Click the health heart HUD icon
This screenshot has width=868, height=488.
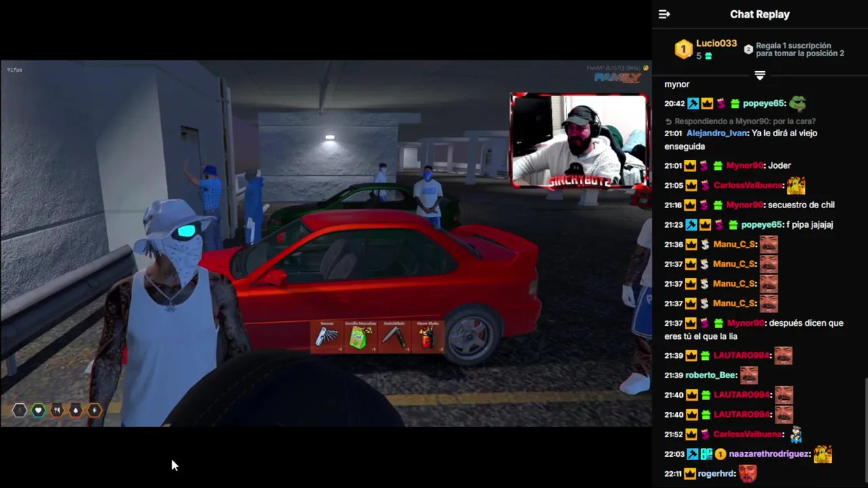(38, 409)
